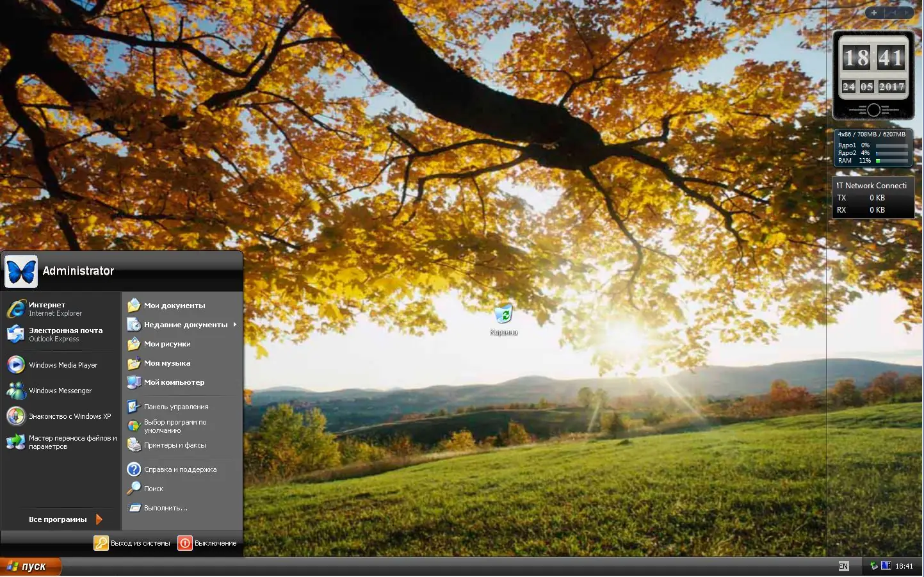
Task: Open Панель управления
Action: (176, 406)
